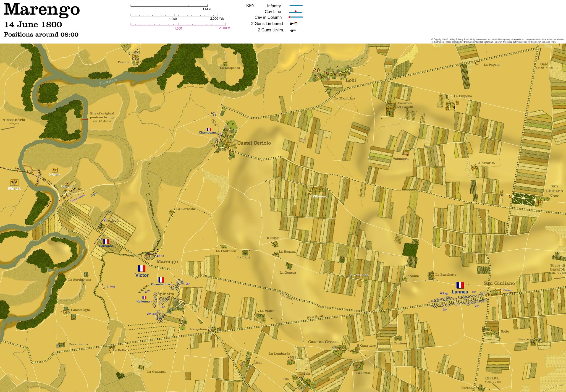The height and width of the screenshot is (392, 566).
Task: Click the small French flag above Kellerman
Action: pos(144,298)
